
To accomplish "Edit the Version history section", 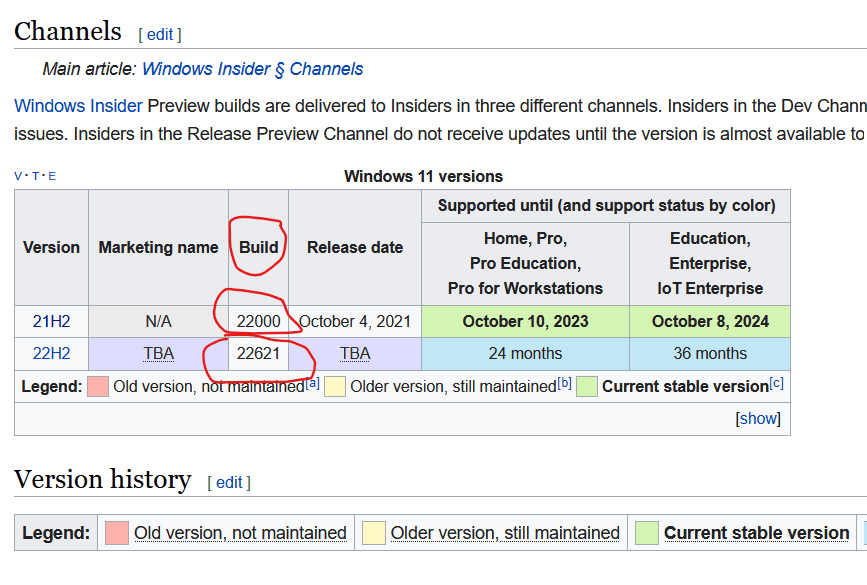I will coord(229,483).
